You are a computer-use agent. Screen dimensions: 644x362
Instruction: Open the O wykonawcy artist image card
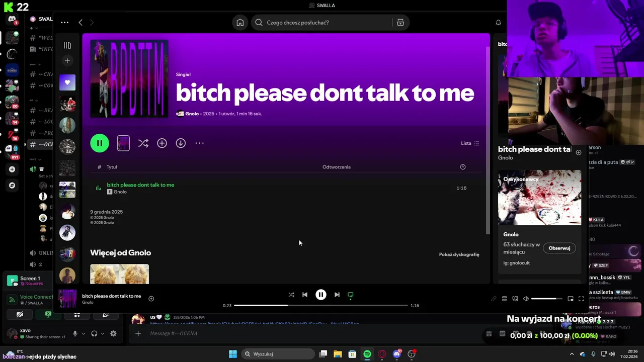(539, 198)
